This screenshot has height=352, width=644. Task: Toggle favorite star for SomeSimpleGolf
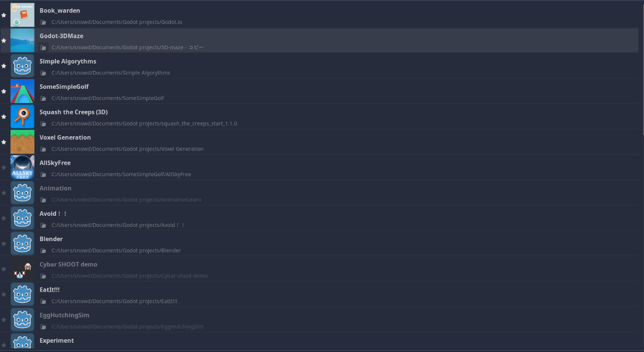[4, 91]
